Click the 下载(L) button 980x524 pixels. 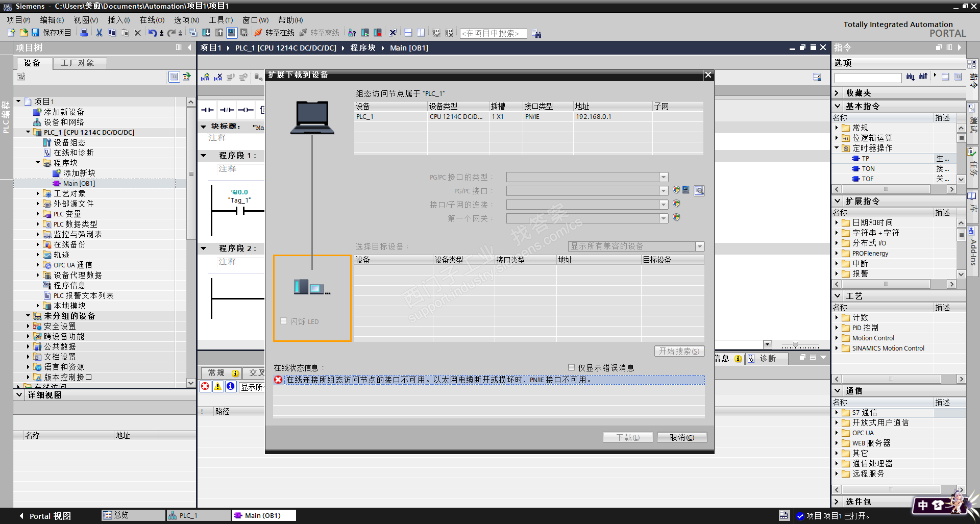[x=628, y=437]
